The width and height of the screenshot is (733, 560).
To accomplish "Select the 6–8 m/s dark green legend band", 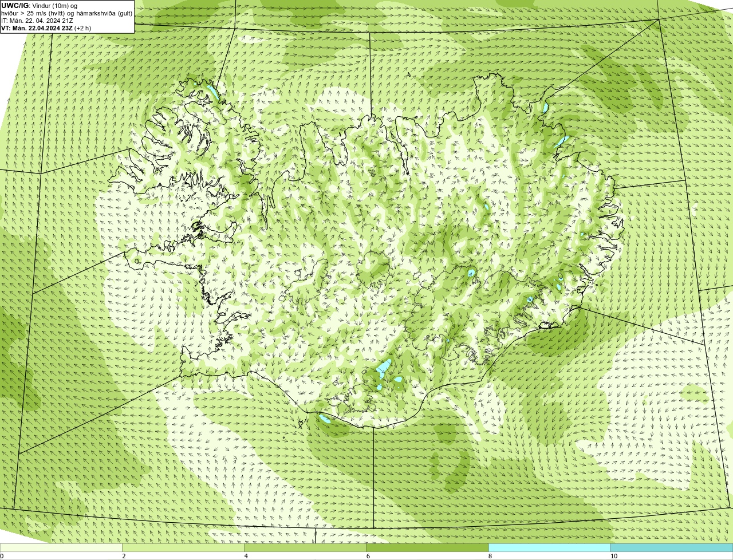I will [x=427, y=547].
